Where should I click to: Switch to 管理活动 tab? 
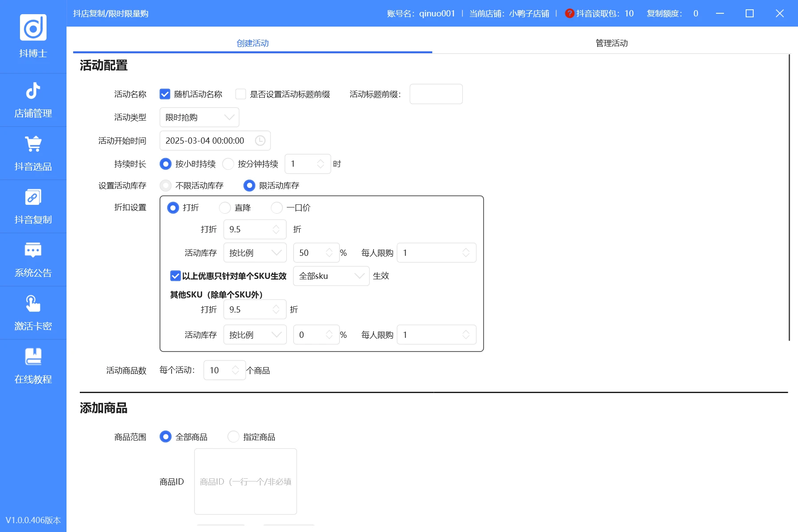coord(611,43)
